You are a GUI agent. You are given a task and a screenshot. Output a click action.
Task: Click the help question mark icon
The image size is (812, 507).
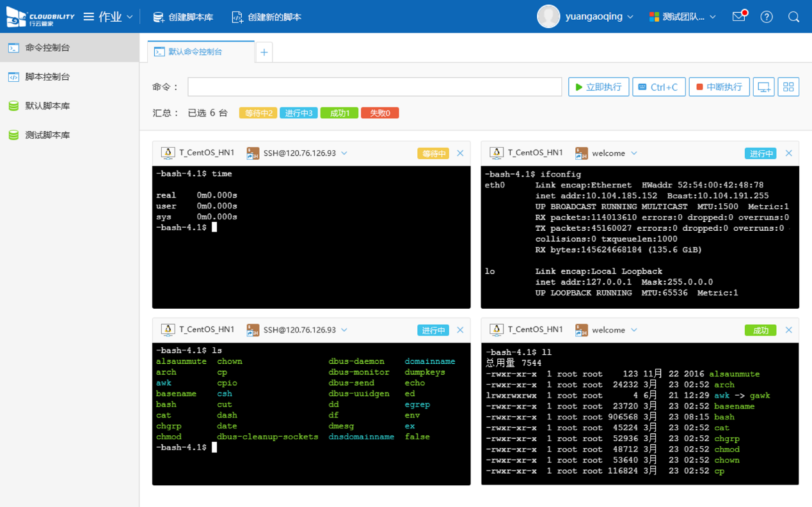pyautogui.click(x=767, y=17)
